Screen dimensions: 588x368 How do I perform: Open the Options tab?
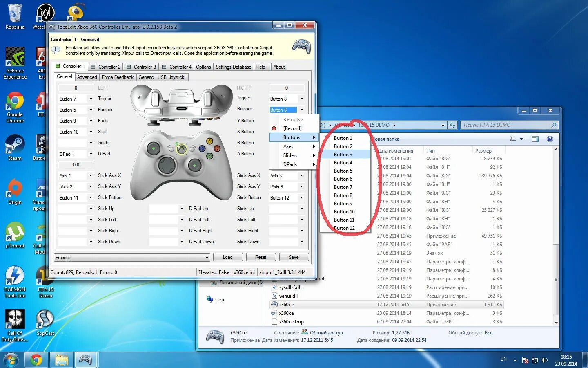pyautogui.click(x=203, y=67)
